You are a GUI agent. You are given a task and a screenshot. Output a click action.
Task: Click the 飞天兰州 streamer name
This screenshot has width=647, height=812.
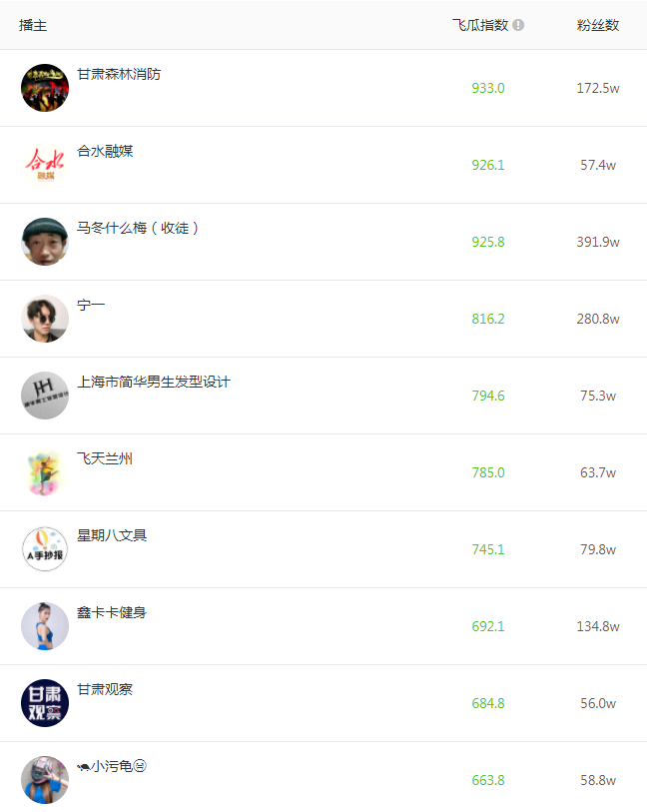click(x=105, y=459)
